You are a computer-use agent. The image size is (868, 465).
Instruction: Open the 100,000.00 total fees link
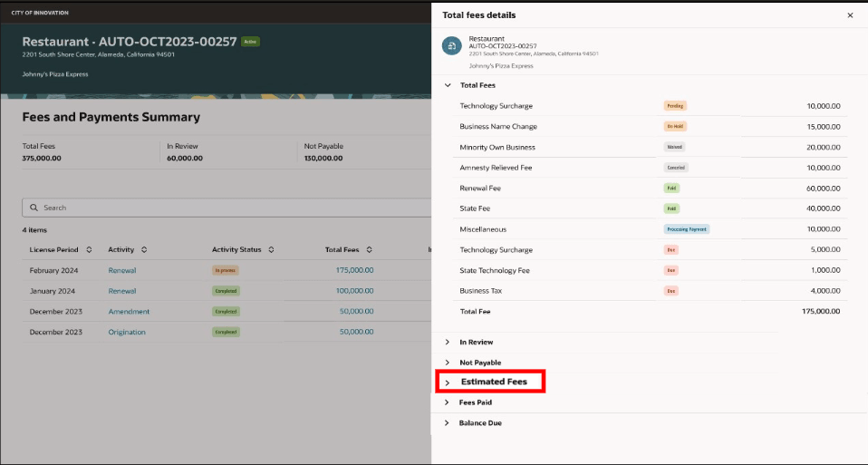355,291
